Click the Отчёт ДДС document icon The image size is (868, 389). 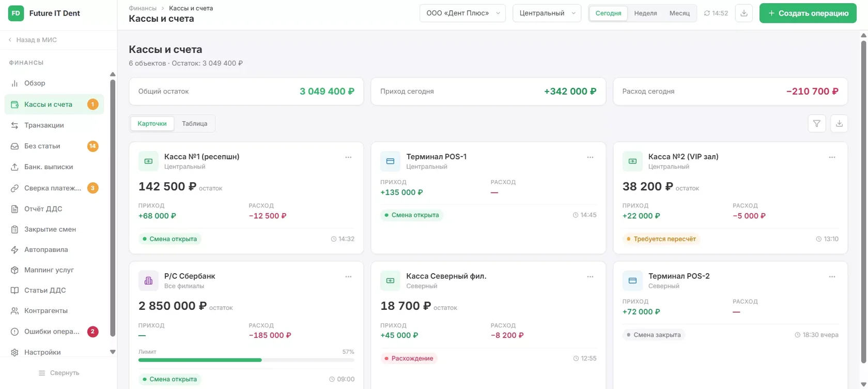pos(15,209)
